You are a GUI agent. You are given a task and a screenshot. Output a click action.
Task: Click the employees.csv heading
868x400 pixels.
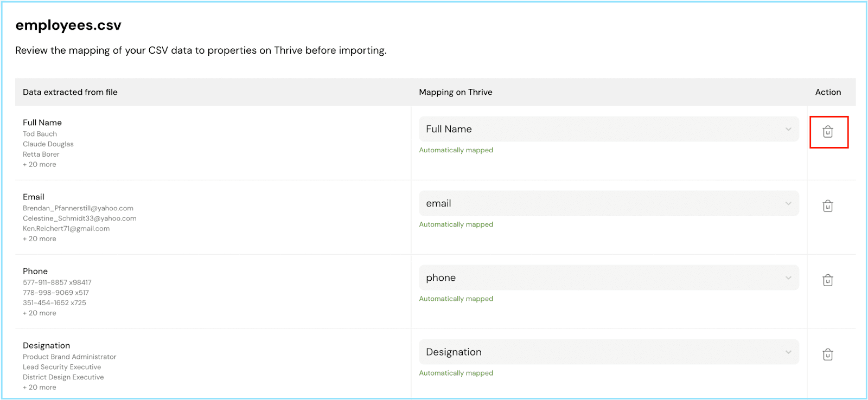point(68,25)
